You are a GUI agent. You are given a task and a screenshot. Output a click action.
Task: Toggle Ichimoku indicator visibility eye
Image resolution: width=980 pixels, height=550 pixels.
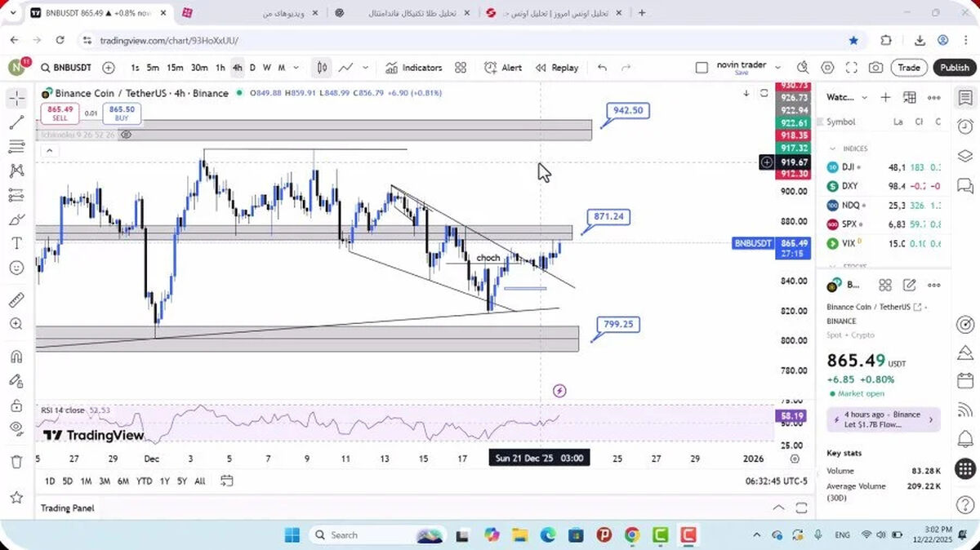[127, 135]
